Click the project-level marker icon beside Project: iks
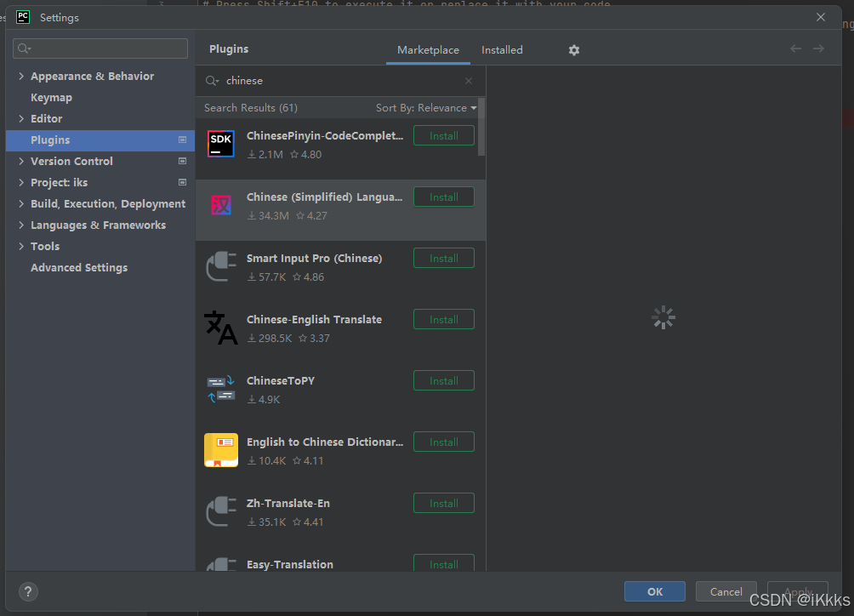This screenshot has height=616, width=854. pos(183,182)
